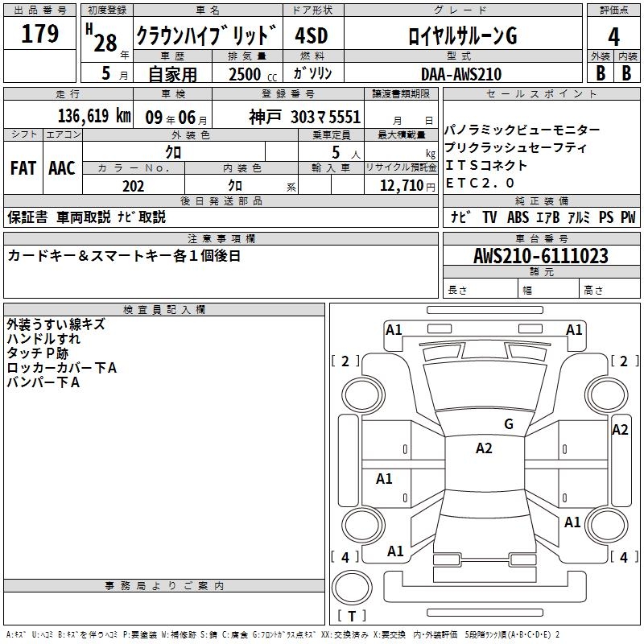
Task: Click the ナビ equipment label
Action: (460, 217)
